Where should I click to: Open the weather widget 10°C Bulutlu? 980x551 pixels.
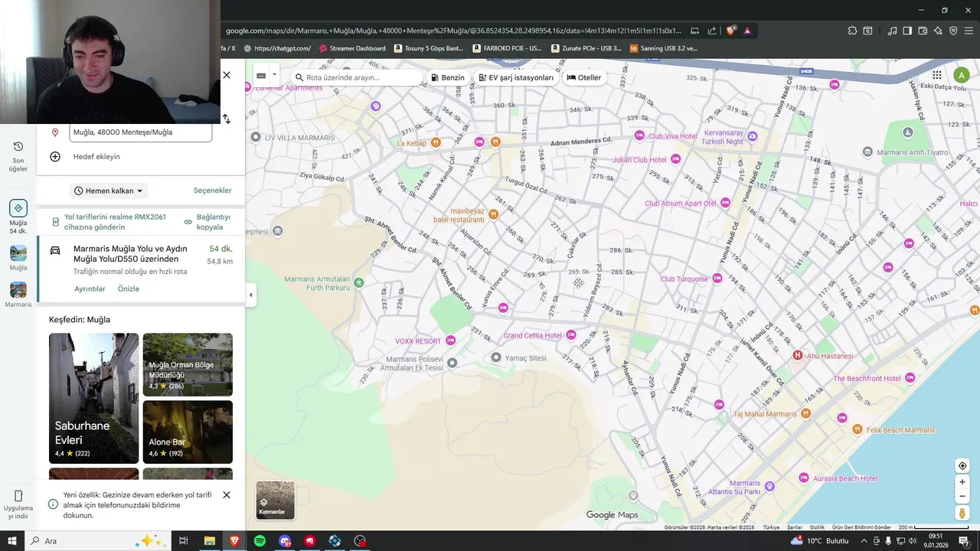coord(820,541)
